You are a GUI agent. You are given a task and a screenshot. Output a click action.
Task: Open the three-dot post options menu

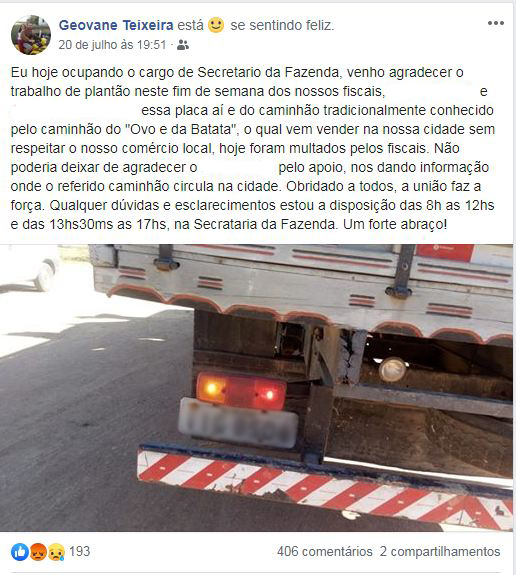point(495,23)
